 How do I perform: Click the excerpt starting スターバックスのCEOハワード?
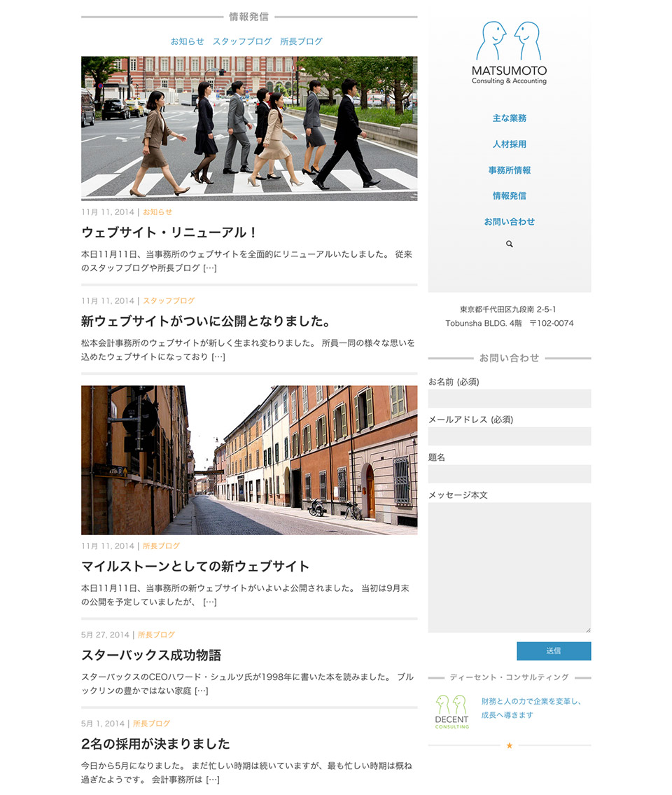247,684
